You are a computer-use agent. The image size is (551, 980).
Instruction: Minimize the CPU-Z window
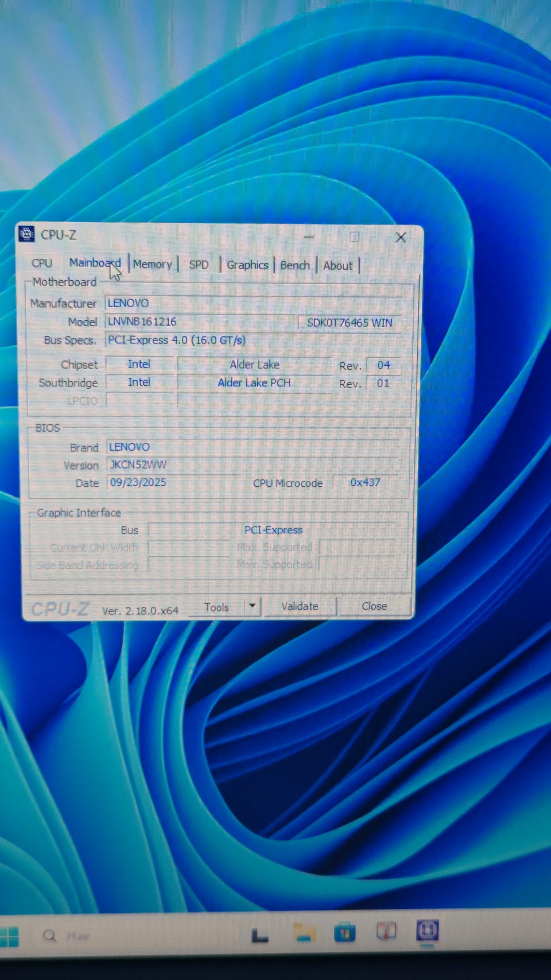tap(309, 237)
